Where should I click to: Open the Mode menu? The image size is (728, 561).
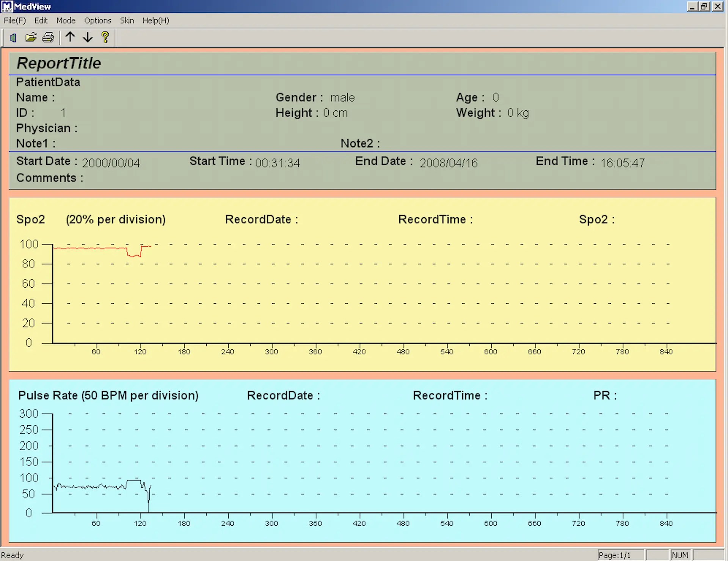(66, 20)
